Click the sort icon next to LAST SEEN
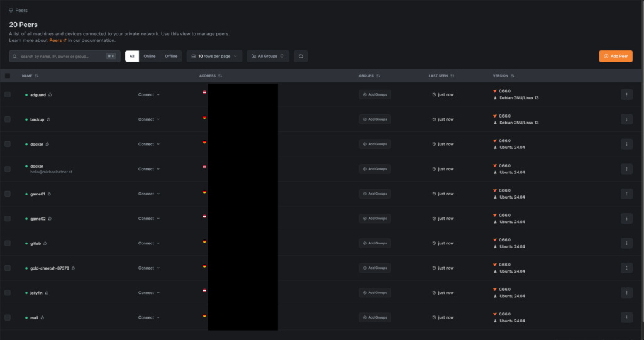 coord(452,76)
